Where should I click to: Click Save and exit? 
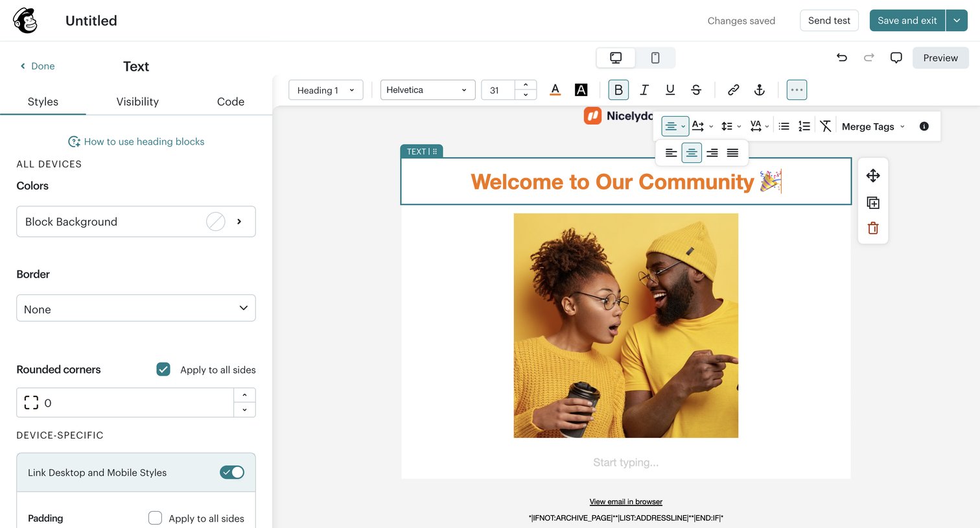point(907,21)
